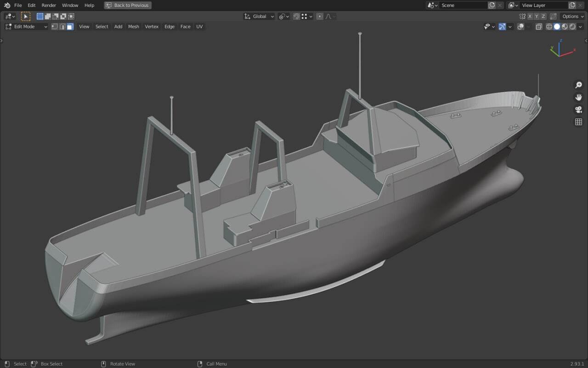Click the Back to Previous button
This screenshot has width=588, height=368.
click(128, 5)
